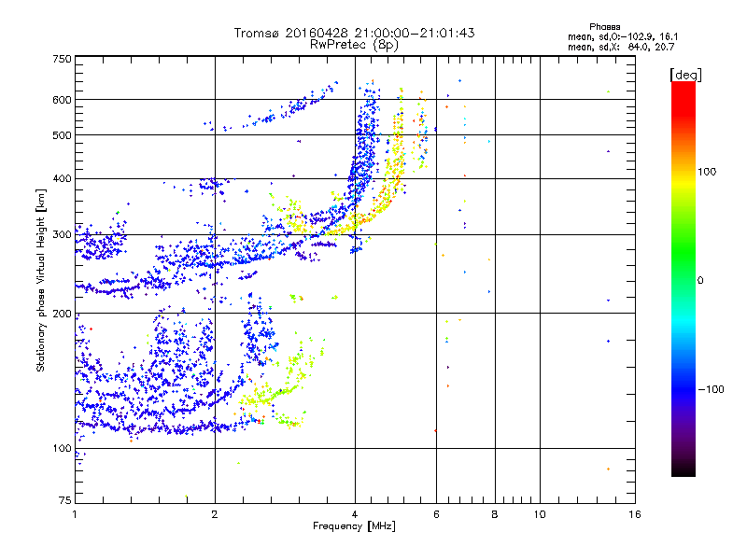
Task: Click the phase rainbow colorbar
Action: pos(684,278)
